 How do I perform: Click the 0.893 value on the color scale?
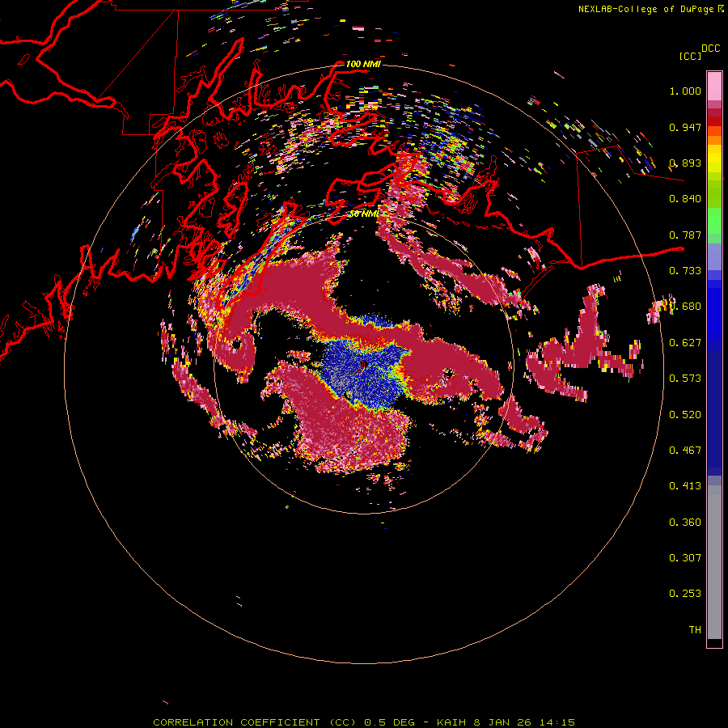pos(685,163)
